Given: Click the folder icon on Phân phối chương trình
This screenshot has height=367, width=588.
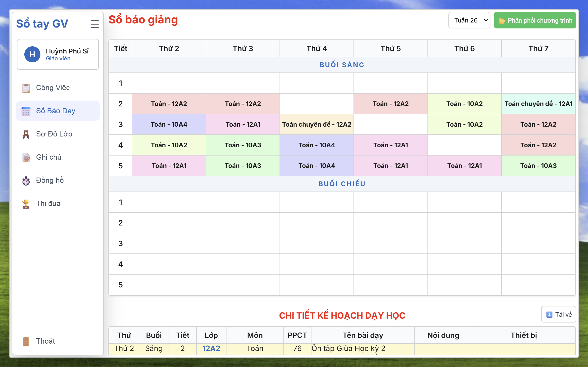Looking at the screenshot, I should tap(503, 20).
